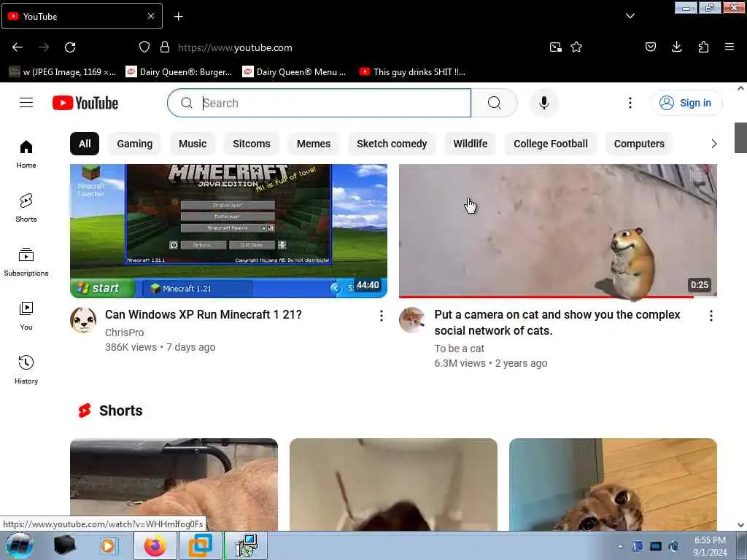Click the page vertical scrollbar thumb
The height and width of the screenshot is (560, 747).
(740, 138)
